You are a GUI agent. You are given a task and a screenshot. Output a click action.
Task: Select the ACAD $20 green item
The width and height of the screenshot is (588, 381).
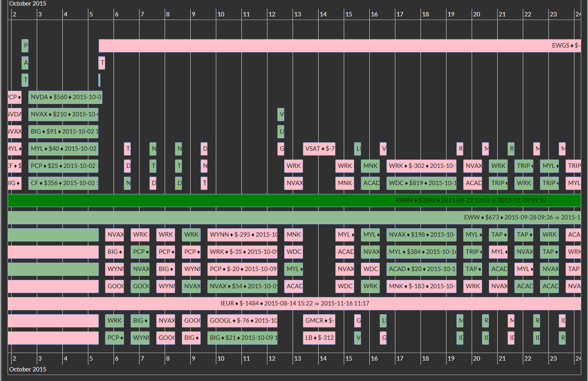pos(421,269)
